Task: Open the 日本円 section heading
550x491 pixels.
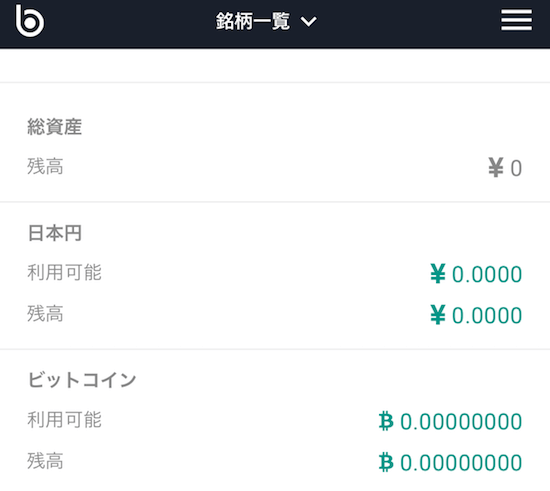Action: (x=55, y=233)
